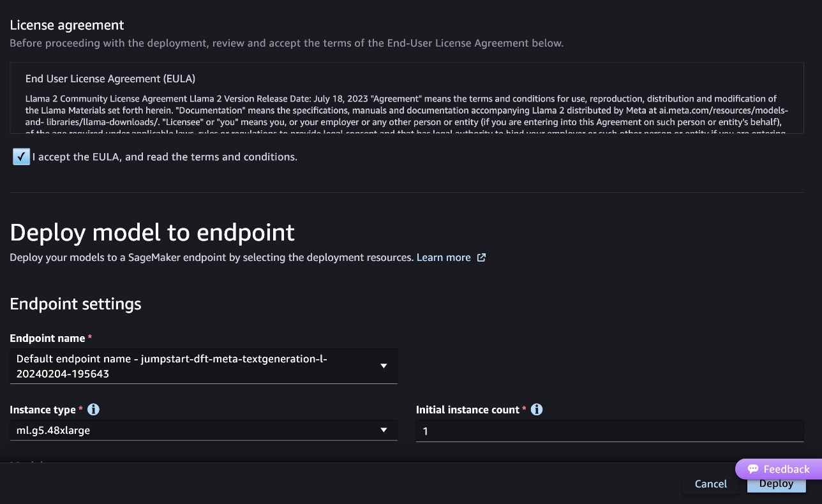Open the purple Feedback button
Image resolution: width=822 pixels, height=504 pixels.
tap(779, 469)
